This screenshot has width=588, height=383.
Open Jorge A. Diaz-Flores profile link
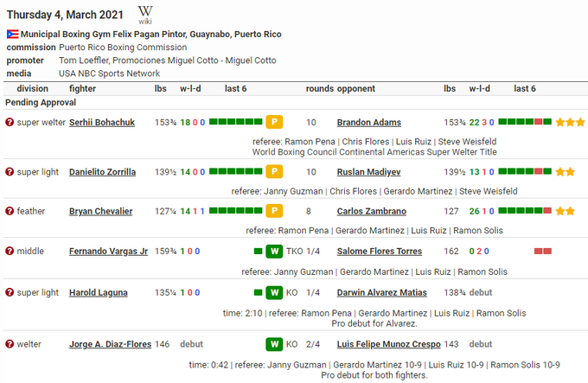click(x=109, y=345)
